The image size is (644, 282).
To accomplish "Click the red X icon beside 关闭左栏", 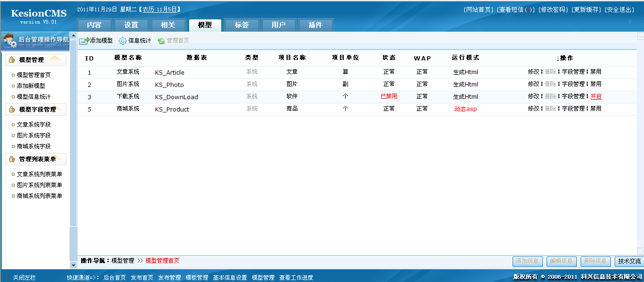I will click(7, 277).
